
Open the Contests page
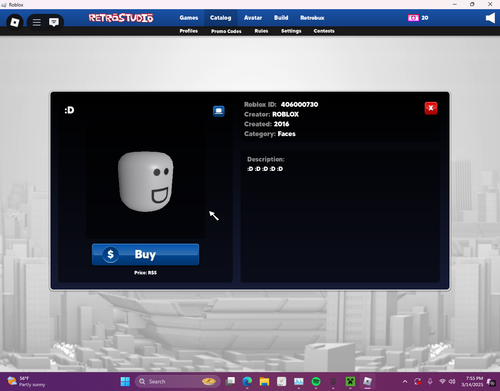click(x=324, y=31)
